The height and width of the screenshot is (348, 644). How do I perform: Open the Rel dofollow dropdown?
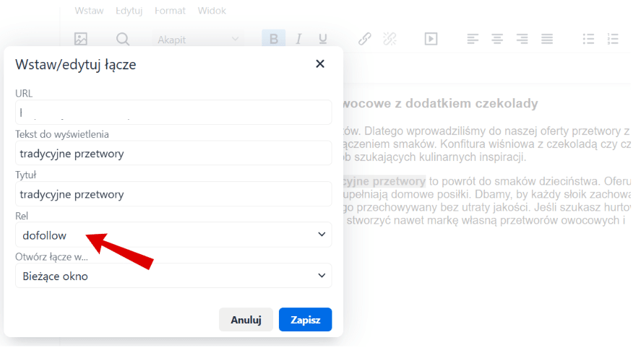[173, 235]
